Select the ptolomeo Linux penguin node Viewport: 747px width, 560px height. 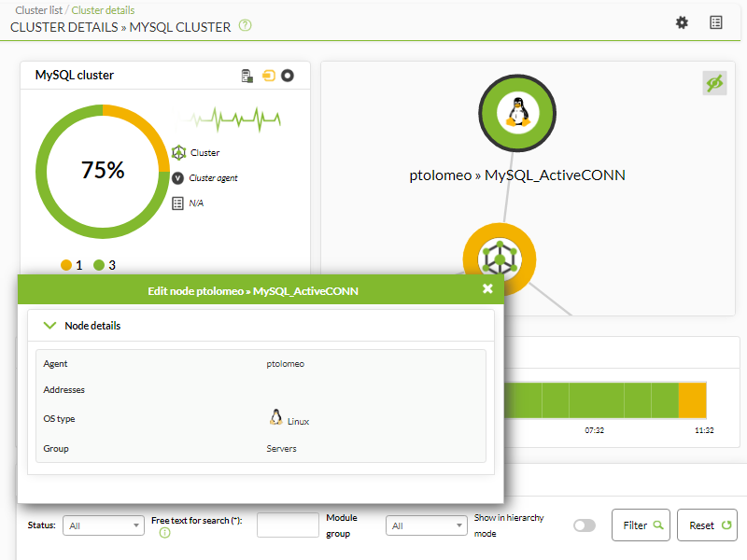(x=517, y=113)
